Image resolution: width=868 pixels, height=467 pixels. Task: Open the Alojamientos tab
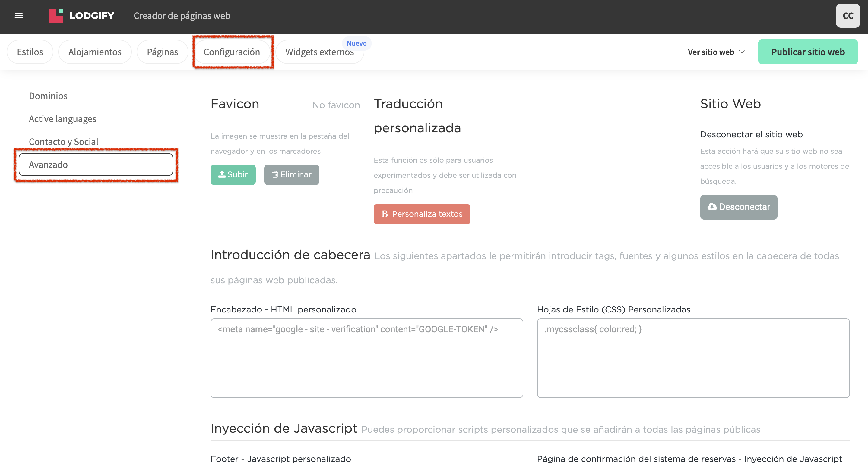[x=95, y=52]
